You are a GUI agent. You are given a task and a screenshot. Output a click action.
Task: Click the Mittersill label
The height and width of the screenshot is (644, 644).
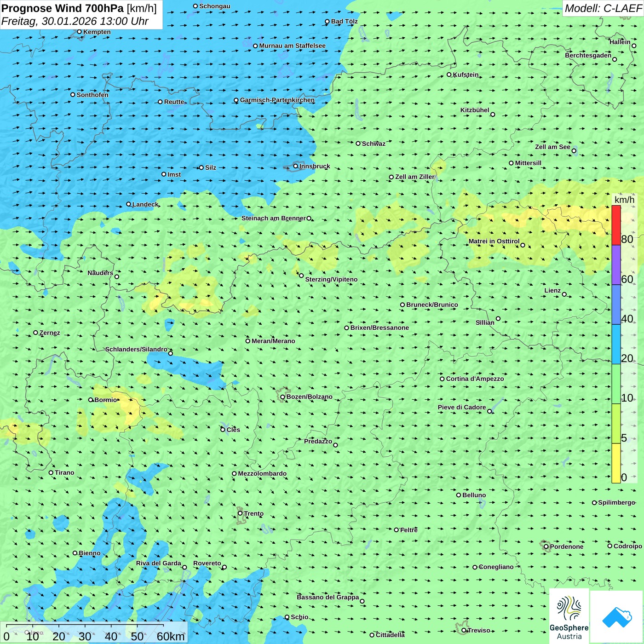(528, 163)
